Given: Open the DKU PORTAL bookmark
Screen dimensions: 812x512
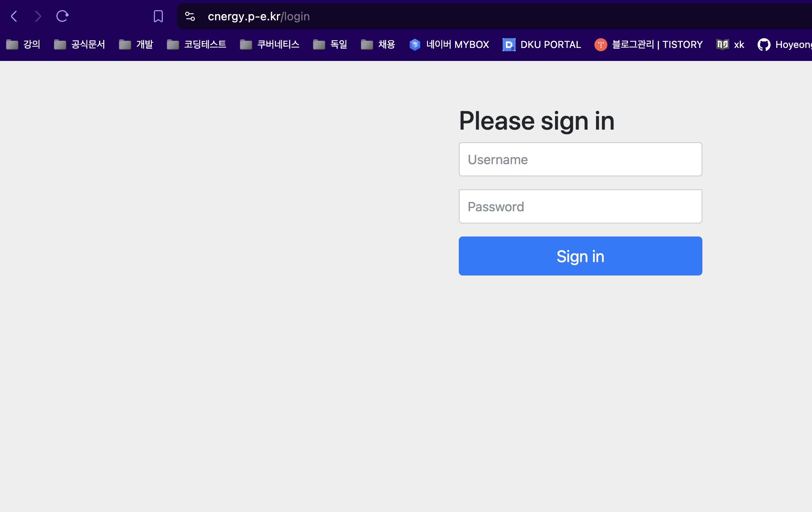Looking at the screenshot, I should point(542,44).
